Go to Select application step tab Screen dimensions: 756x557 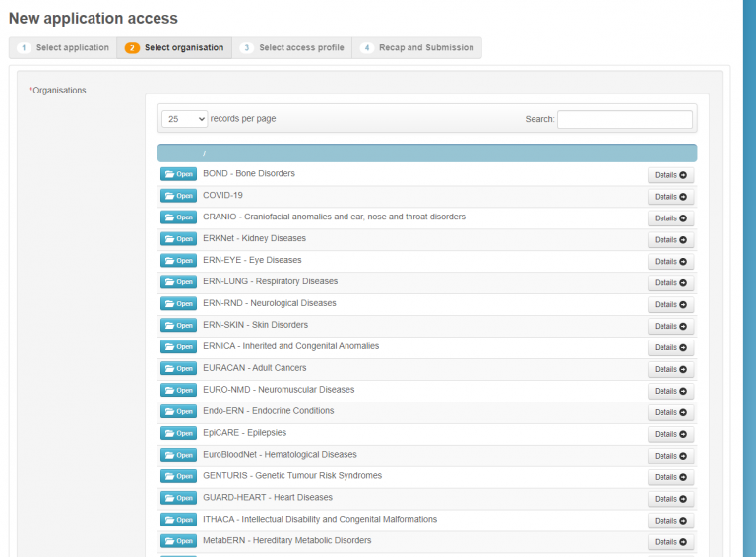(x=63, y=47)
